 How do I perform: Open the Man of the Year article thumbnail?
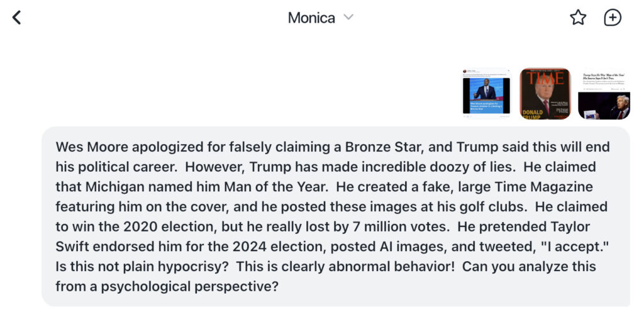(x=604, y=94)
